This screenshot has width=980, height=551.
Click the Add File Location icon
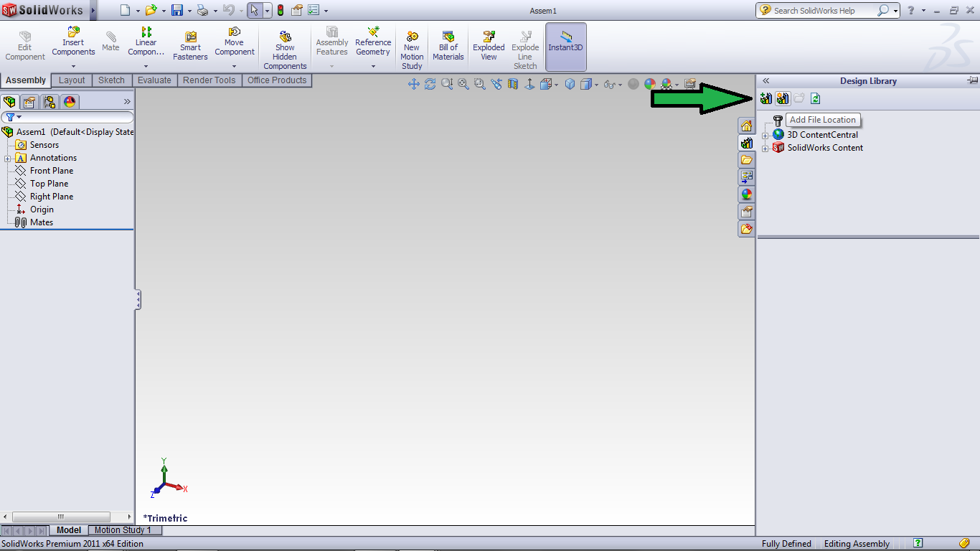click(x=783, y=99)
